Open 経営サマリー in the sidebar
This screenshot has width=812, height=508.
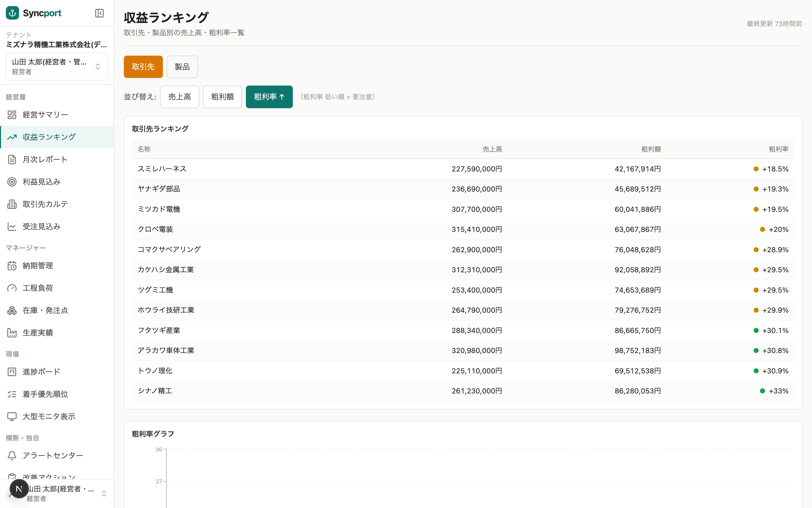(57, 115)
